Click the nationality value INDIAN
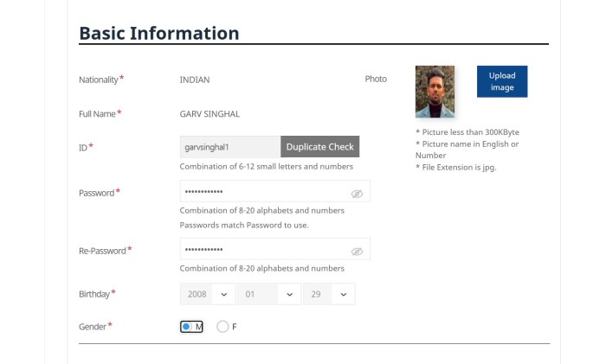 195,80
